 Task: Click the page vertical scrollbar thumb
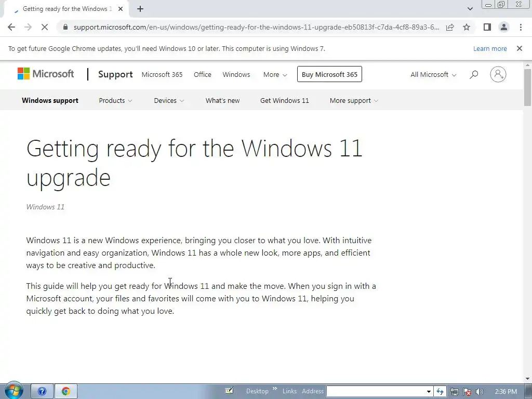(x=528, y=87)
